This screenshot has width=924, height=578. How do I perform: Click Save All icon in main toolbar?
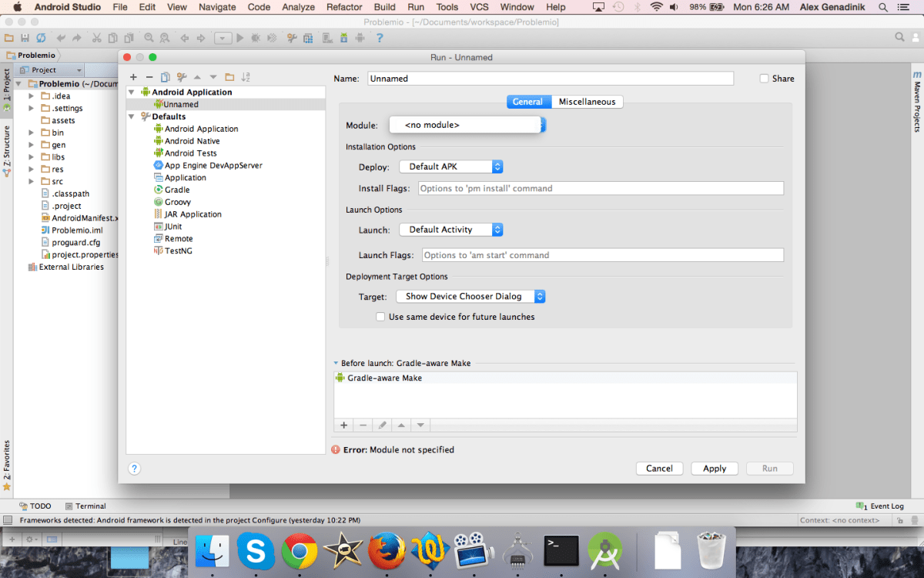[x=25, y=38]
